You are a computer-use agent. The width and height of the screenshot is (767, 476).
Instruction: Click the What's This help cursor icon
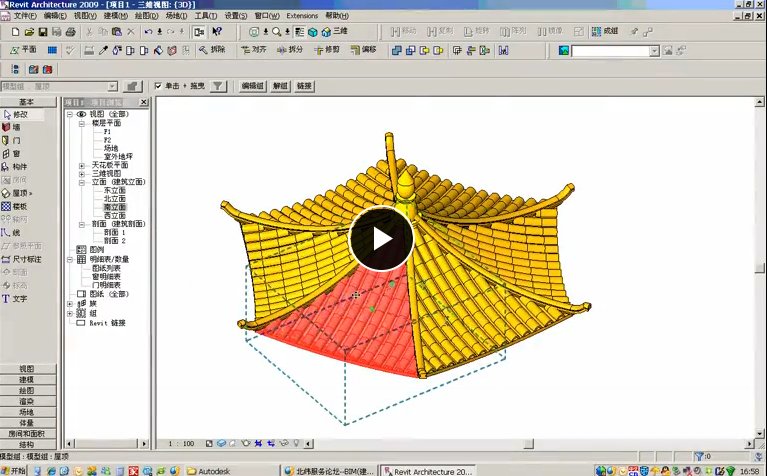217,32
